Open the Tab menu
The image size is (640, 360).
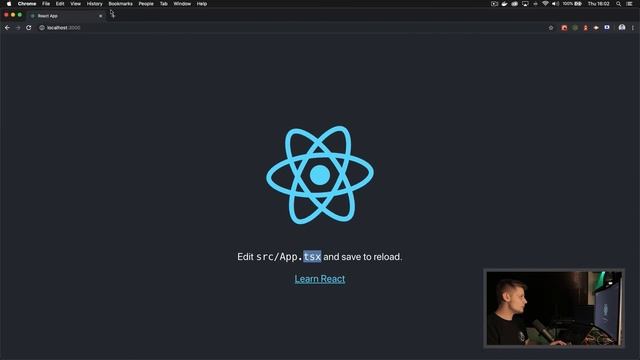[164, 4]
